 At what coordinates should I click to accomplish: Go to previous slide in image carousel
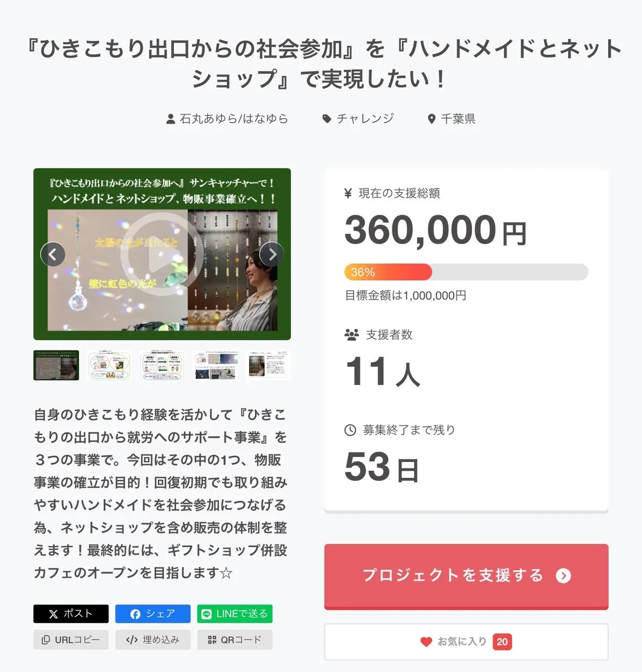53,254
